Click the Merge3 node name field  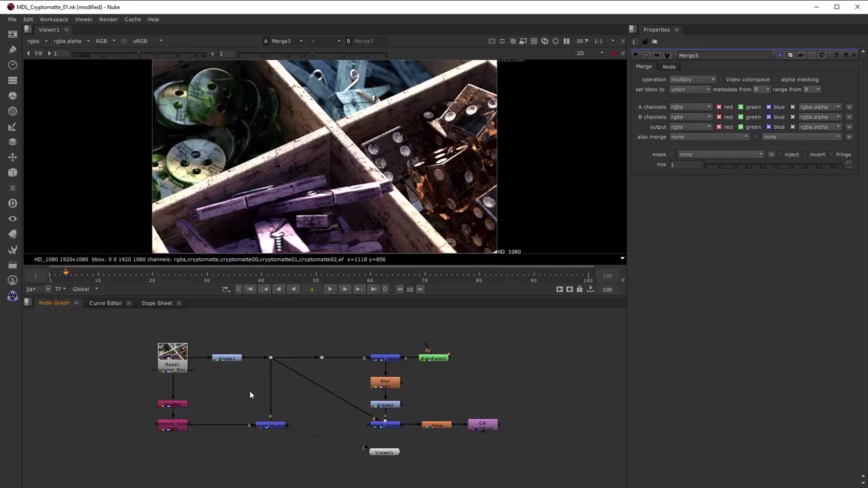pyautogui.click(x=724, y=55)
